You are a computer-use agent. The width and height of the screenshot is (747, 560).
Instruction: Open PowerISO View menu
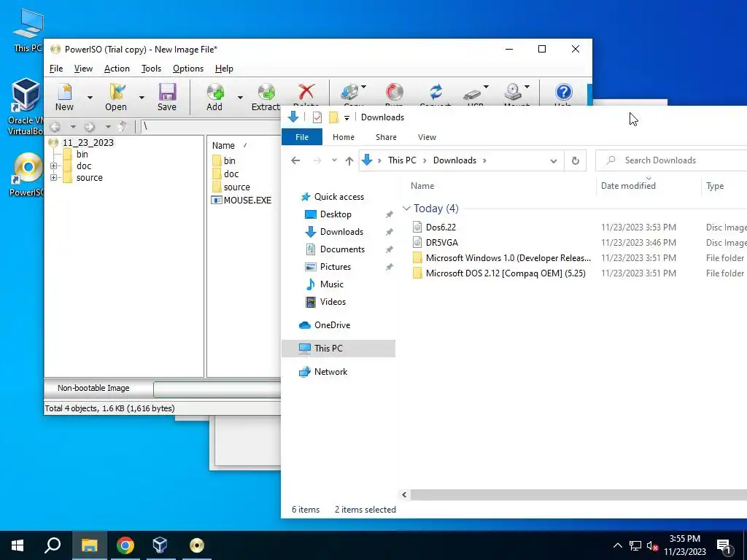pos(83,69)
